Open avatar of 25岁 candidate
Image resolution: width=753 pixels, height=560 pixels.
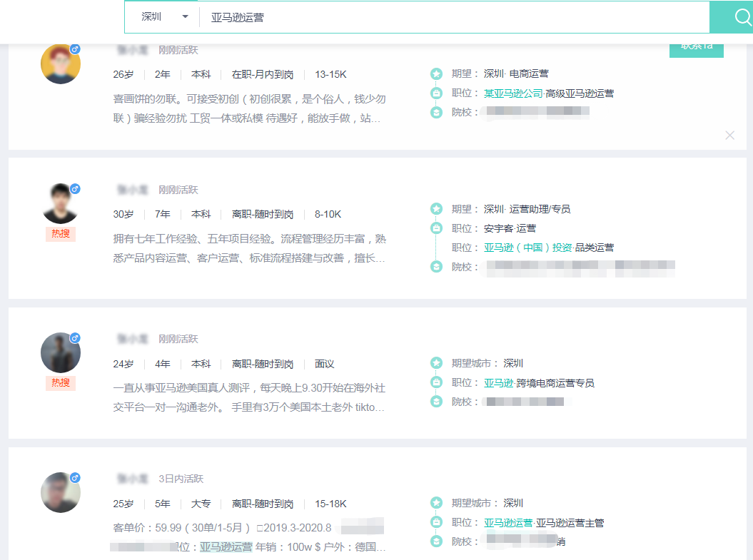(x=61, y=492)
